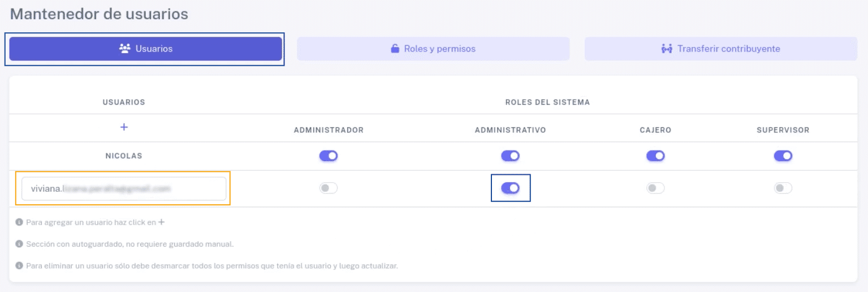Click info icon beside 'Para agregar un usuario'
This screenshot has height=292, width=868.
pos(19,223)
